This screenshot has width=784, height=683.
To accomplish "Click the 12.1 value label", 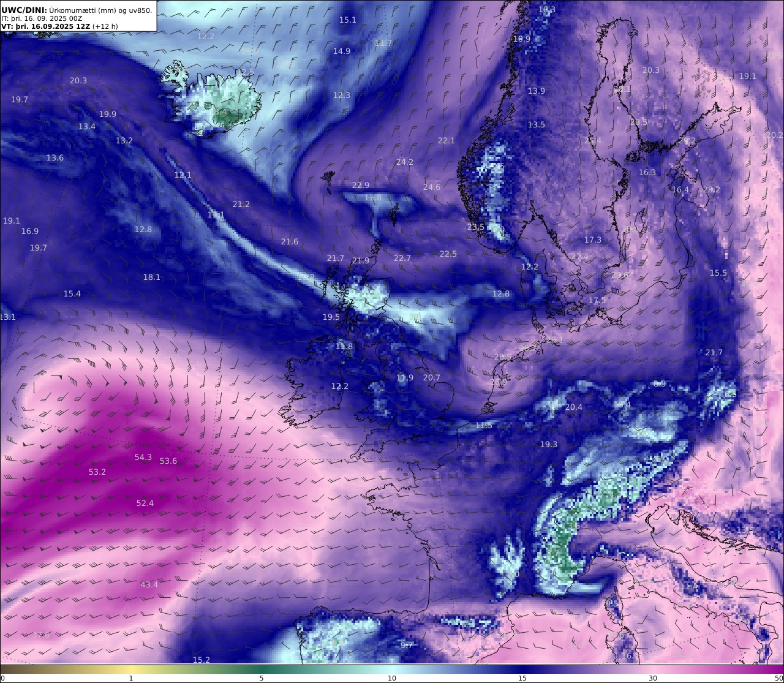I will click(x=183, y=175).
